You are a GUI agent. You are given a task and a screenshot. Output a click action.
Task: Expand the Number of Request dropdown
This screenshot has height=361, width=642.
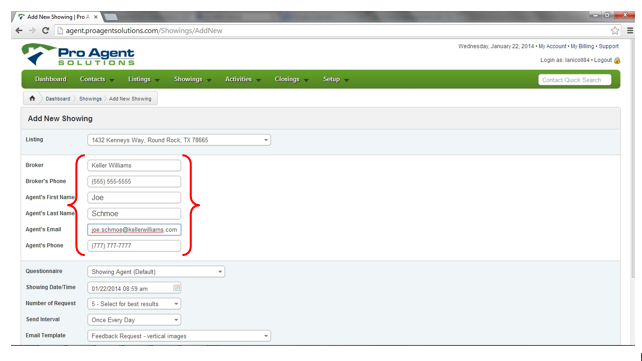134,304
